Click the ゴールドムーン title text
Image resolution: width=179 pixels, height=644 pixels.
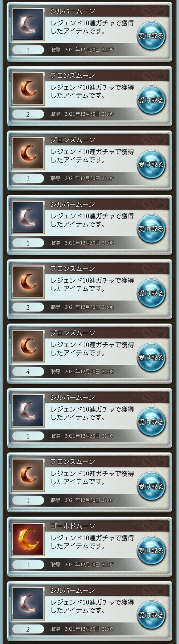(x=72, y=526)
